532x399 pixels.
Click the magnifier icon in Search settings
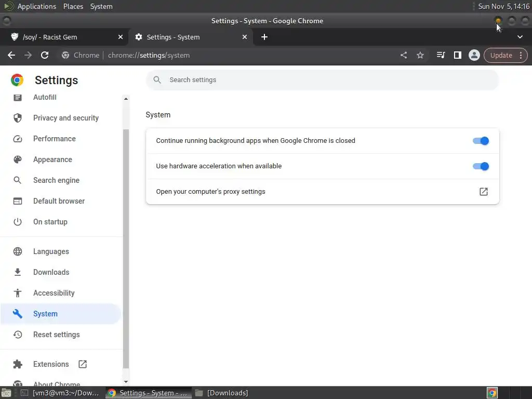(157, 79)
